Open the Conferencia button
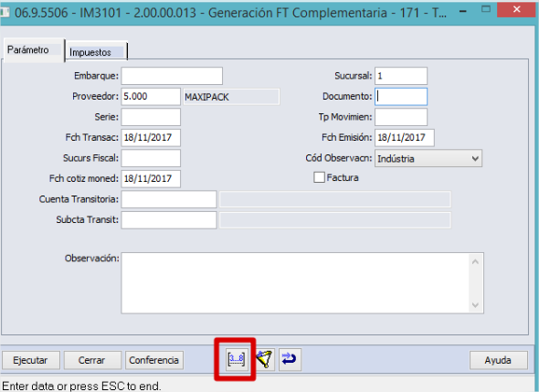This screenshot has width=539, height=392. pyautogui.click(x=154, y=360)
